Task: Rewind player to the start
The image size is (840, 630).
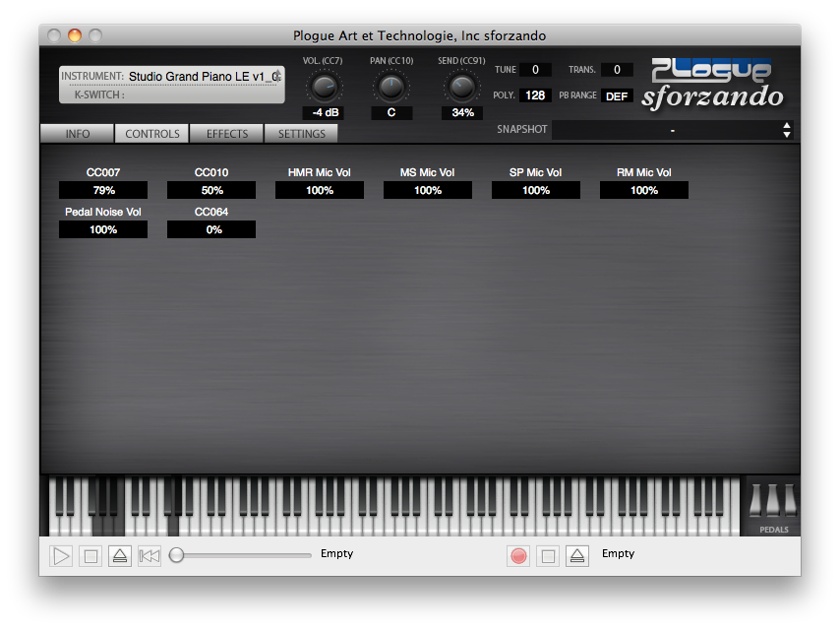Action: pyautogui.click(x=149, y=556)
